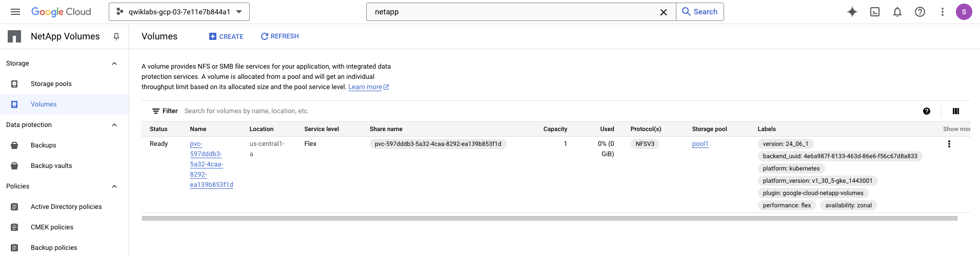Open the main navigation hamburger menu
Screen dimensions: 980x256
(15, 12)
